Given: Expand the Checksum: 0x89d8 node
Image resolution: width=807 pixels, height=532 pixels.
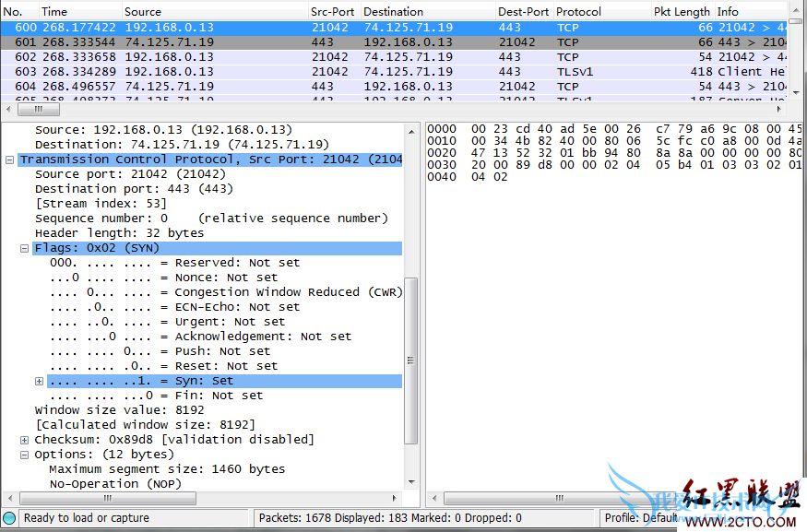Looking at the screenshot, I should 24,440.
